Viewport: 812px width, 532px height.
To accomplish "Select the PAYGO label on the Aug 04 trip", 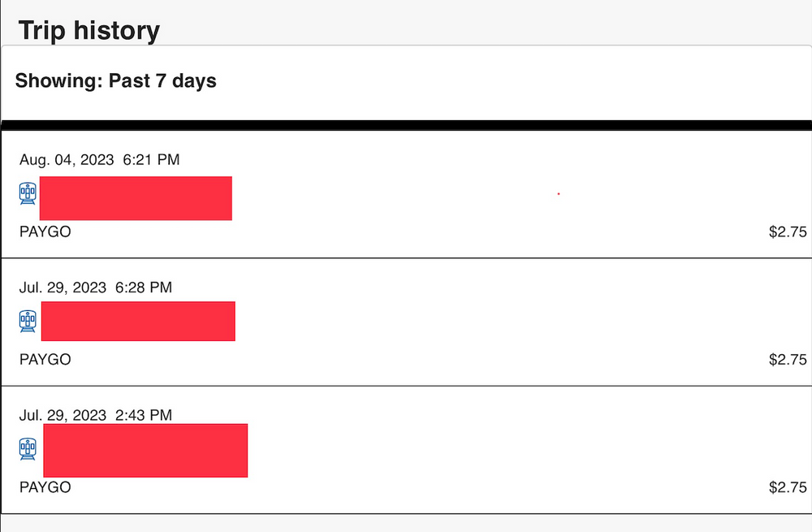I will pos(45,231).
